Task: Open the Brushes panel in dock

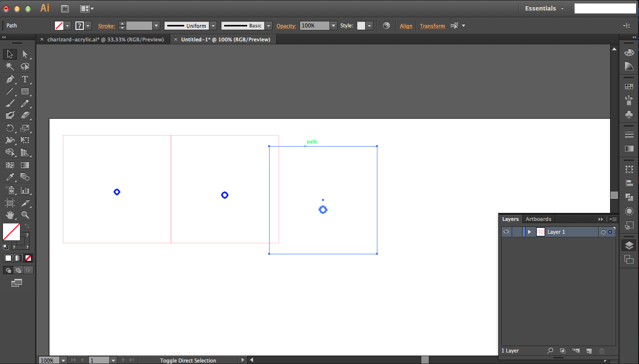Action: pos(629,100)
